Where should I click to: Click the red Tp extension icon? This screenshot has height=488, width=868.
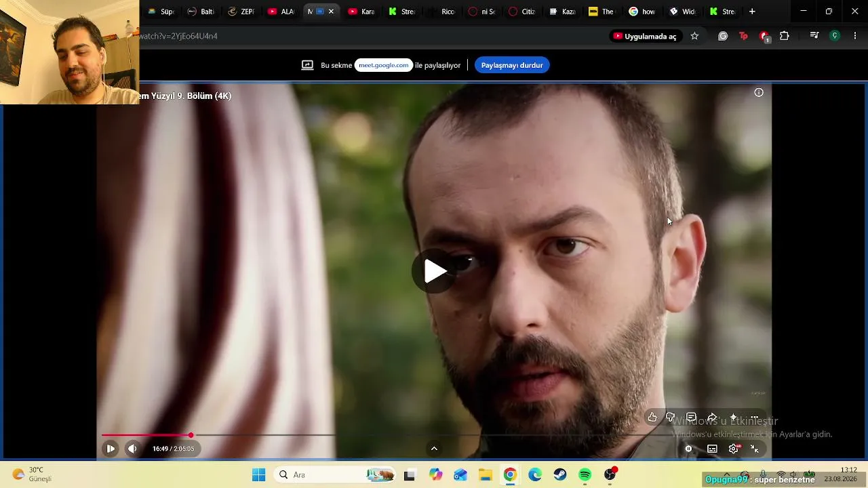pos(743,36)
